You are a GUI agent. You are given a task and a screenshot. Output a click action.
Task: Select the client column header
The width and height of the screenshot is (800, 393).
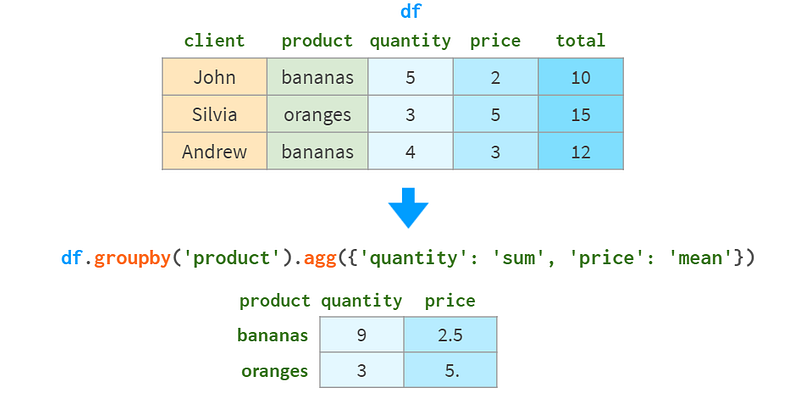point(214,40)
